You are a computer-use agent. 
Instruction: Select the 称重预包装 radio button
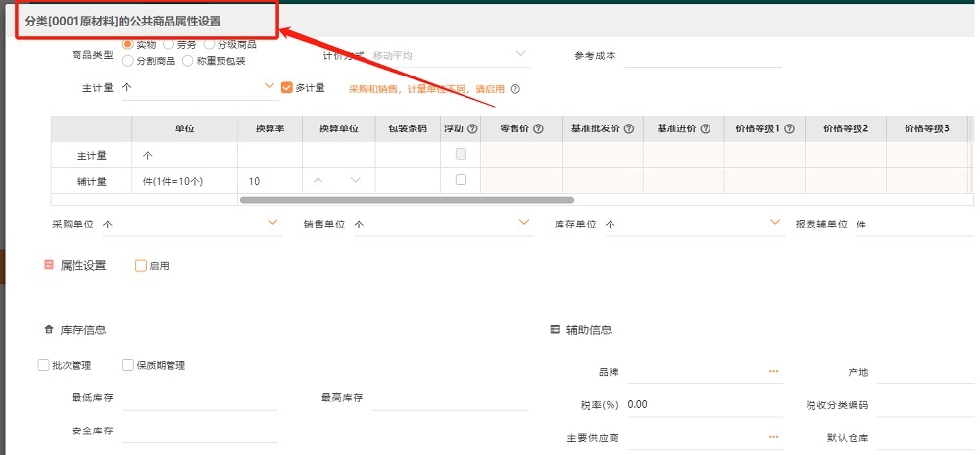tap(187, 61)
